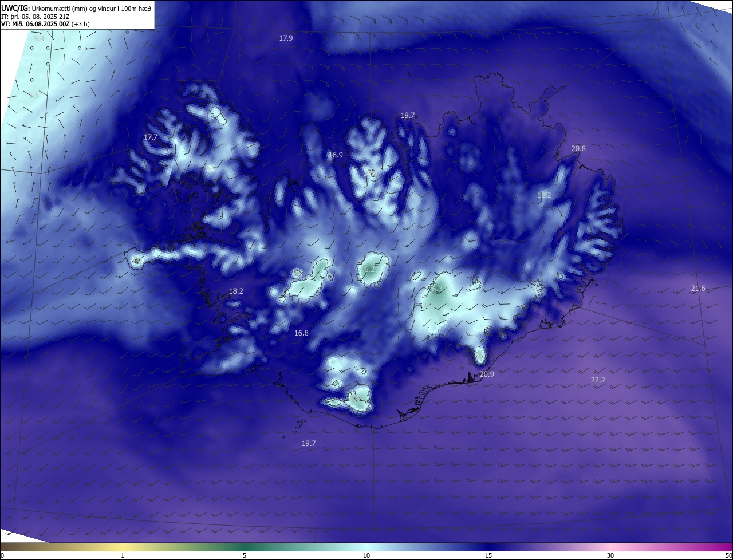
Task: Click the faint 9.4 value label
Action: coord(38,38)
